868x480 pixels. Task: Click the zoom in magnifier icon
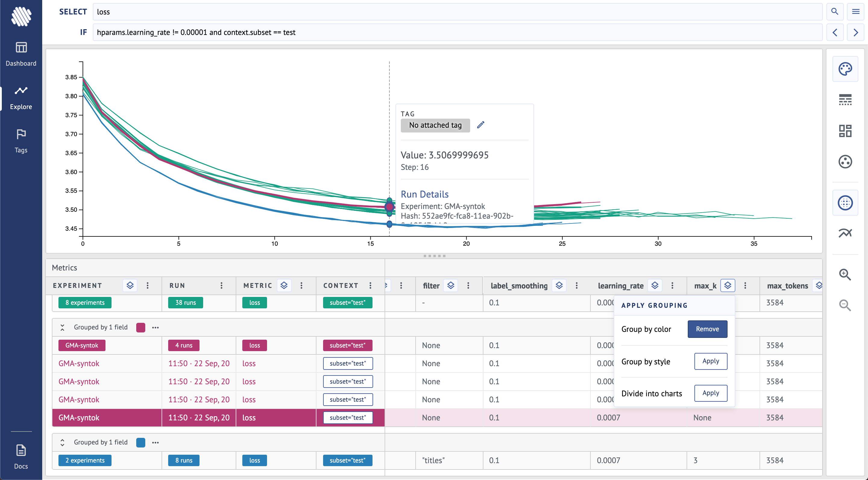[845, 274]
